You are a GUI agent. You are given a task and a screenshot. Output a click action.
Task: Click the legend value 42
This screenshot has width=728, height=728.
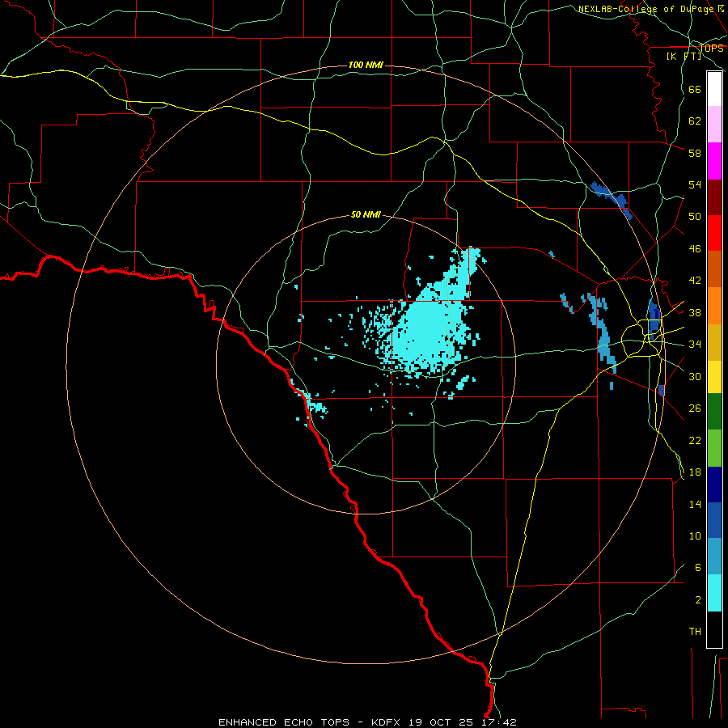695,281
